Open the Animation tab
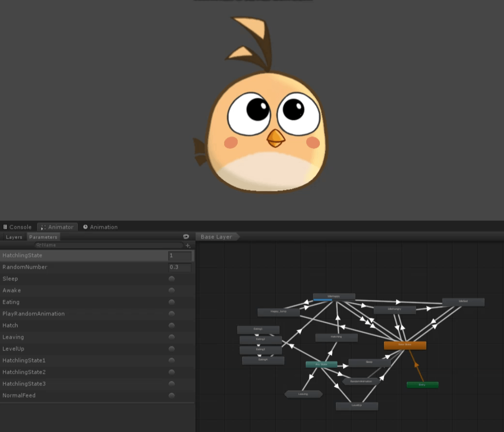The width and height of the screenshot is (504, 432). [103, 227]
